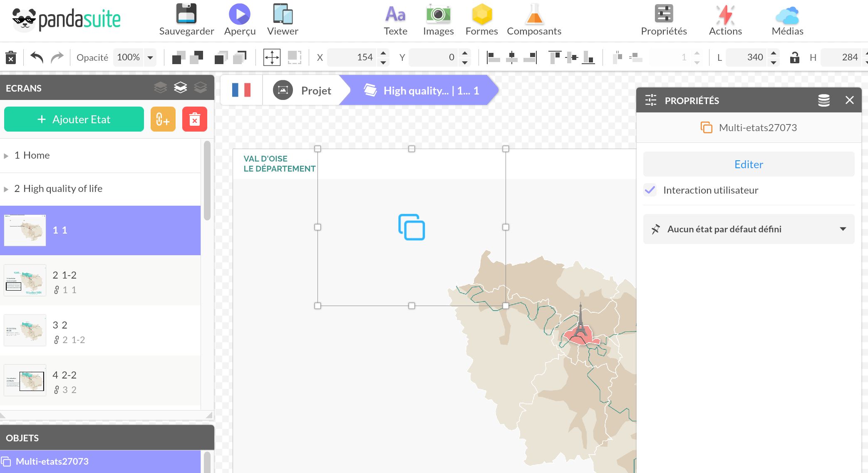Toggle the middle layers view icon
Screen dimensions: 868x473
point(180,87)
